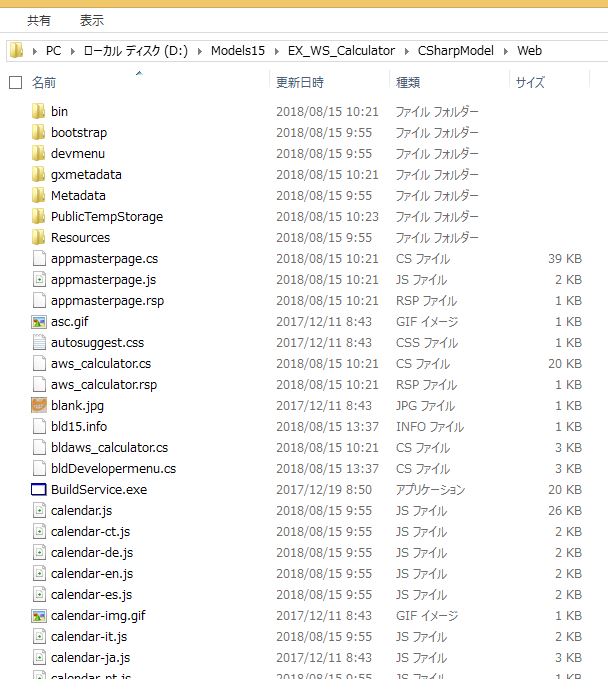Select the calendar-en.js file name
Image resolution: width=608 pixels, height=695 pixels.
[92, 574]
